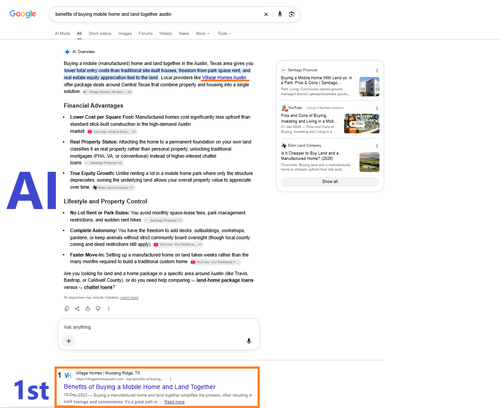The height and width of the screenshot is (408, 500).
Task: Click the Google logo
Action: [23, 14]
